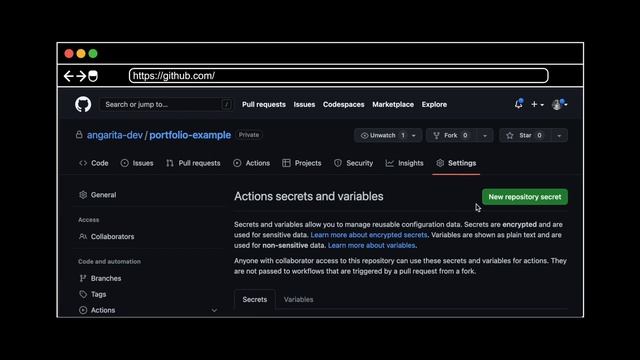Switch to the repository Pull requests tab
This screenshot has width=640, height=360.
[x=193, y=163]
